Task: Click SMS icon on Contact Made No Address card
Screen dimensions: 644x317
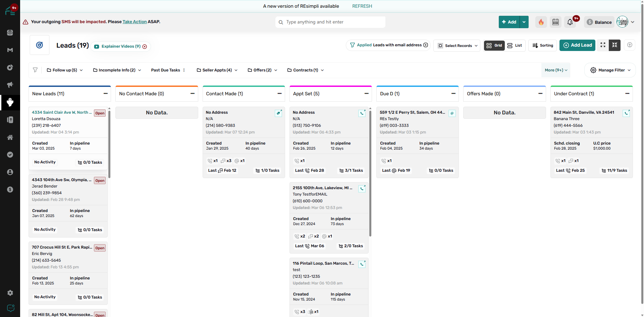Action: pos(279,113)
